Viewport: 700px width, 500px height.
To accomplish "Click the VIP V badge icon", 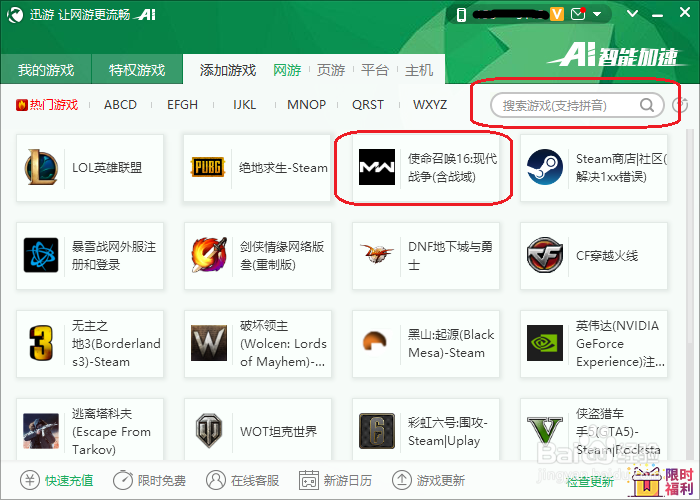I will pyautogui.click(x=557, y=14).
